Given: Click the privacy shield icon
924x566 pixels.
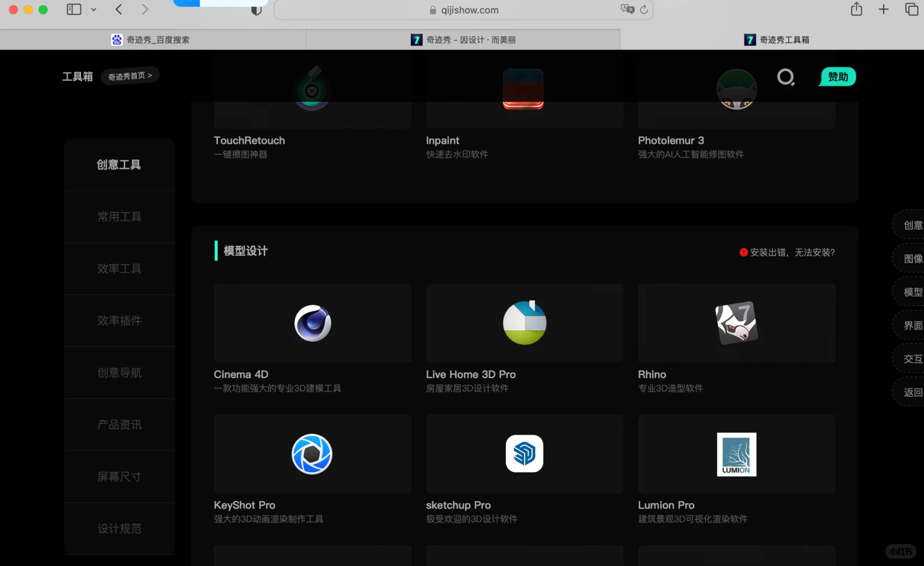Looking at the screenshot, I should click(256, 10).
